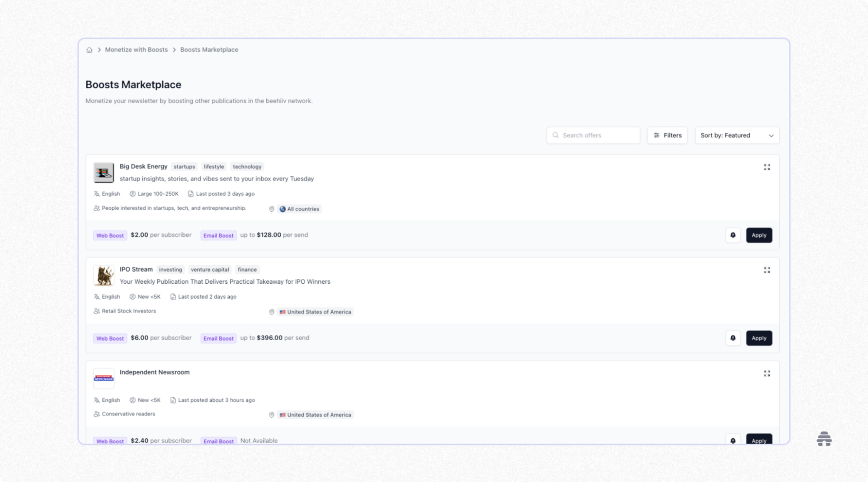
Task: Toggle the notification bell on Independent Newsroom
Action: click(x=733, y=440)
